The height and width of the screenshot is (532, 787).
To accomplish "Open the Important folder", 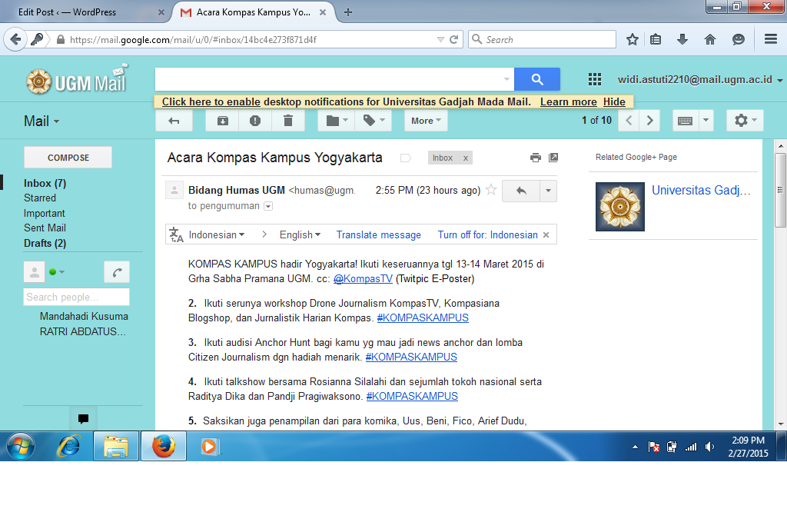I will [x=44, y=213].
